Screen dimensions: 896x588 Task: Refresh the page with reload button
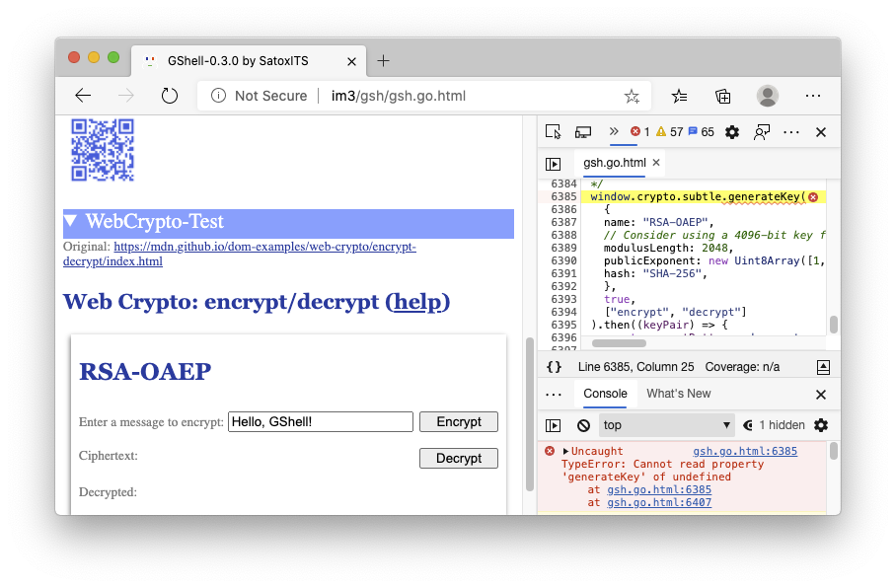point(169,96)
